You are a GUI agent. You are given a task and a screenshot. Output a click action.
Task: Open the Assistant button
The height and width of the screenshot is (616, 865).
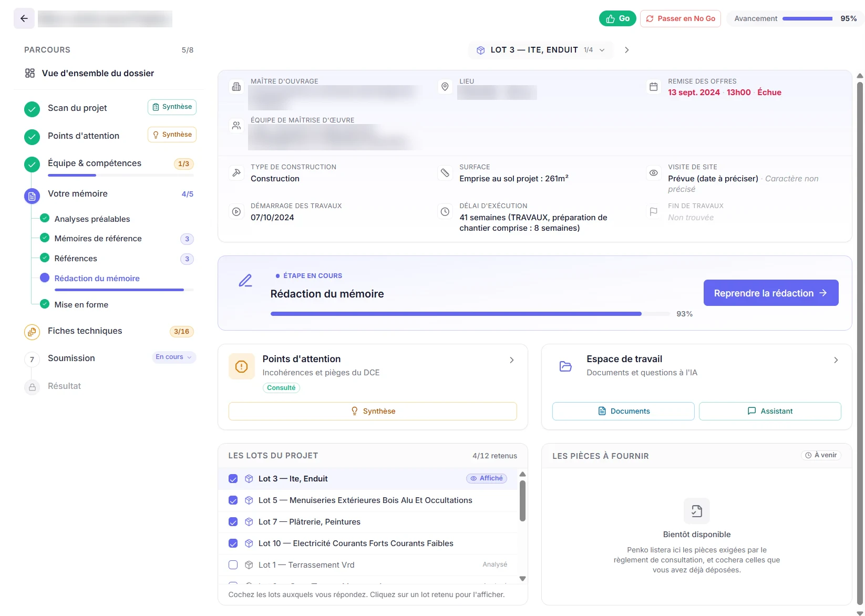click(x=770, y=411)
